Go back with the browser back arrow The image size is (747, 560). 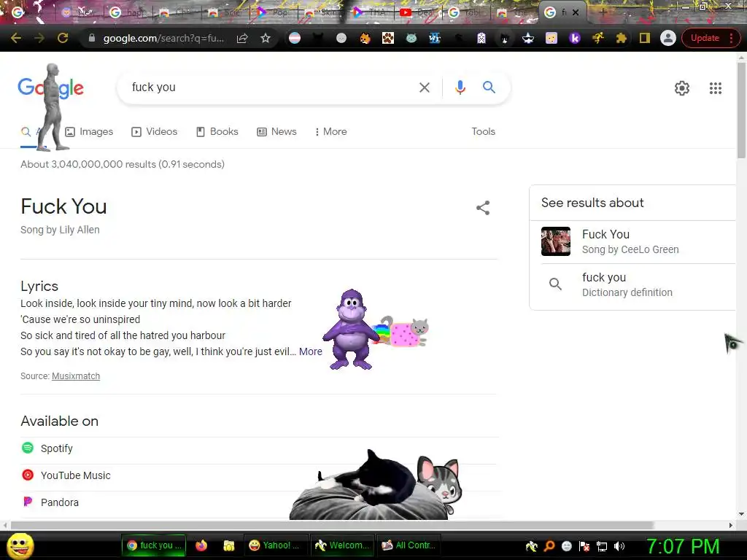pos(16,38)
